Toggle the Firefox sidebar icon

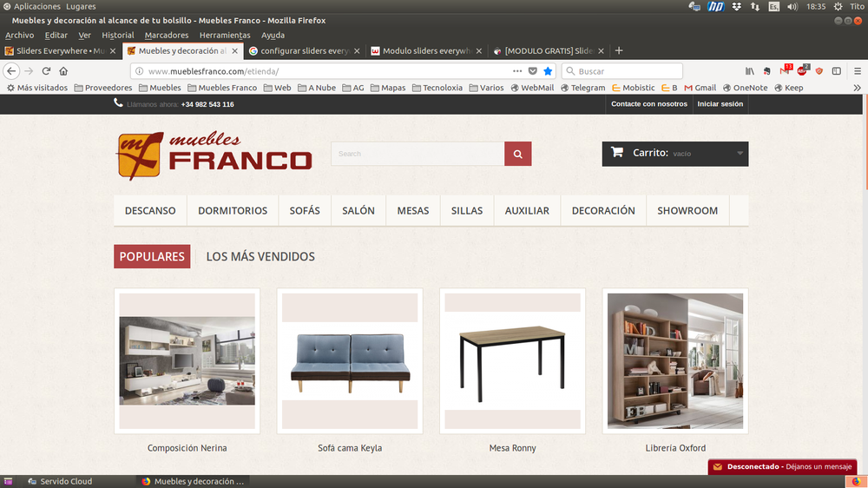pos(837,71)
